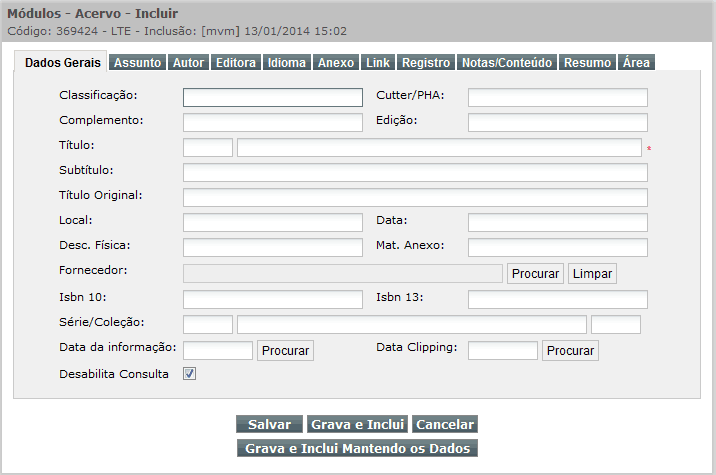Click Procurar beside Data Clipping
The image size is (716, 475).
point(570,350)
